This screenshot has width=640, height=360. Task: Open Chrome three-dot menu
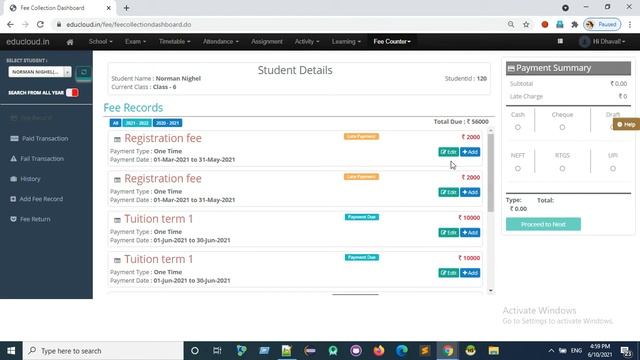click(x=630, y=24)
